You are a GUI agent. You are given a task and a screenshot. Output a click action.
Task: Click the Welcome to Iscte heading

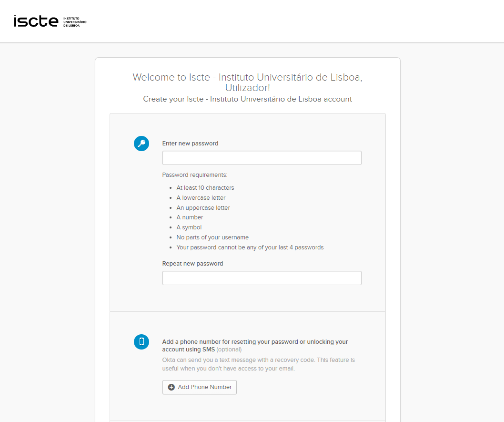[247, 82]
